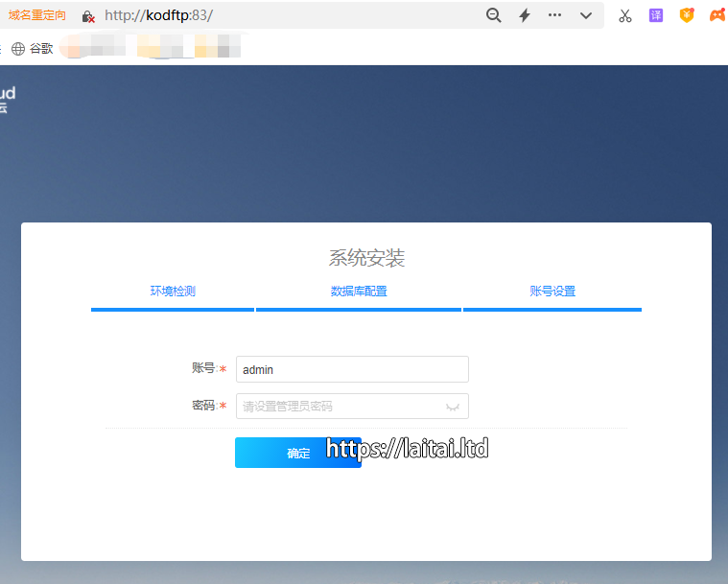
Task: Click the 域名重定向 label
Action: [x=37, y=15]
